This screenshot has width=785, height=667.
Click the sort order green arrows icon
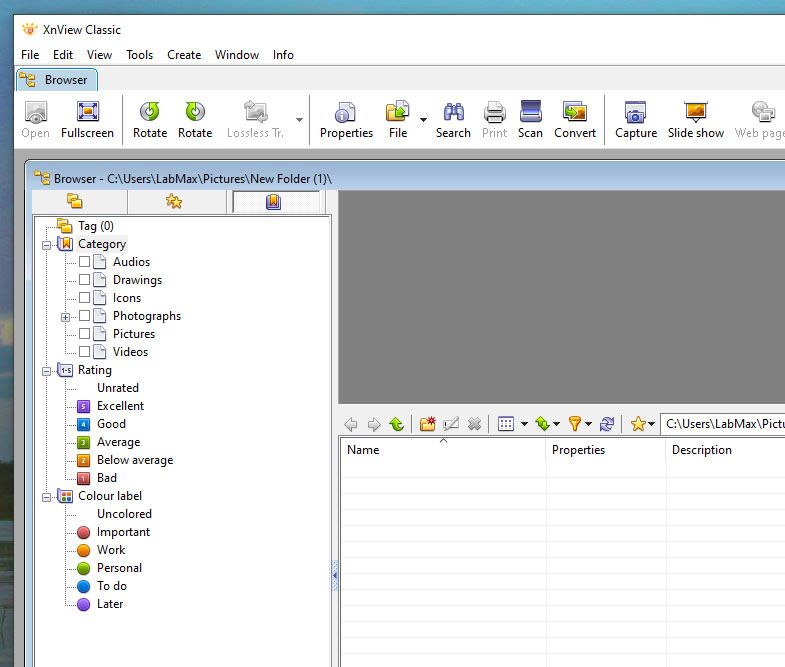542,424
